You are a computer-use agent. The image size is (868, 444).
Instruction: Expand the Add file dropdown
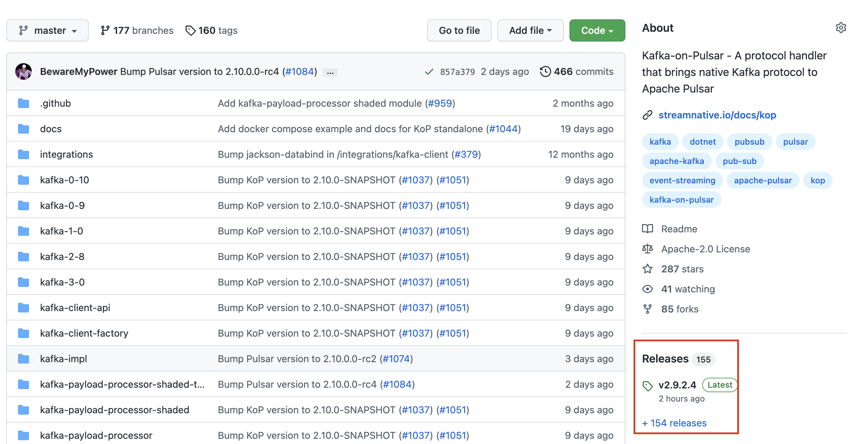(x=530, y=30)
